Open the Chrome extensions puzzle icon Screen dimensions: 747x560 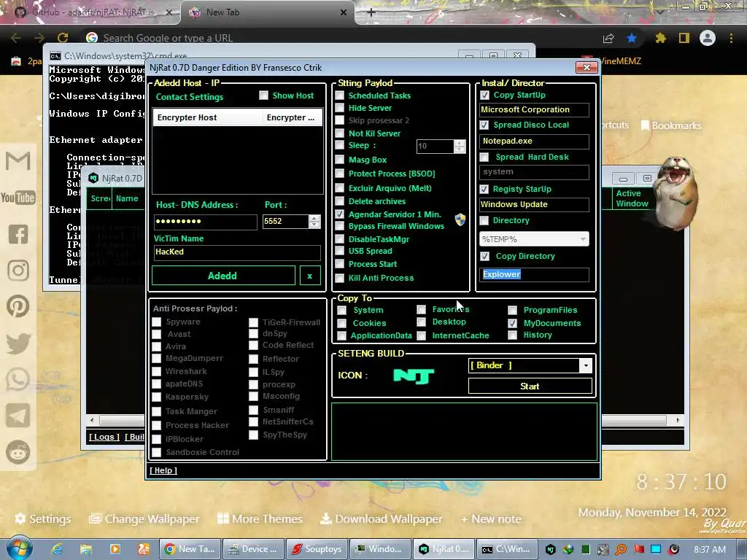tap(661, 38)
